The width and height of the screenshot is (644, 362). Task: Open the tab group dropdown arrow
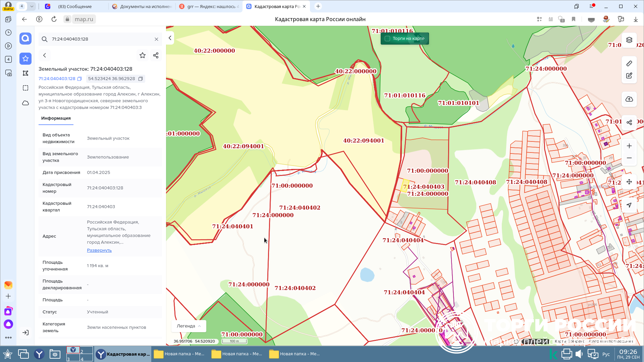click(32, 6)
